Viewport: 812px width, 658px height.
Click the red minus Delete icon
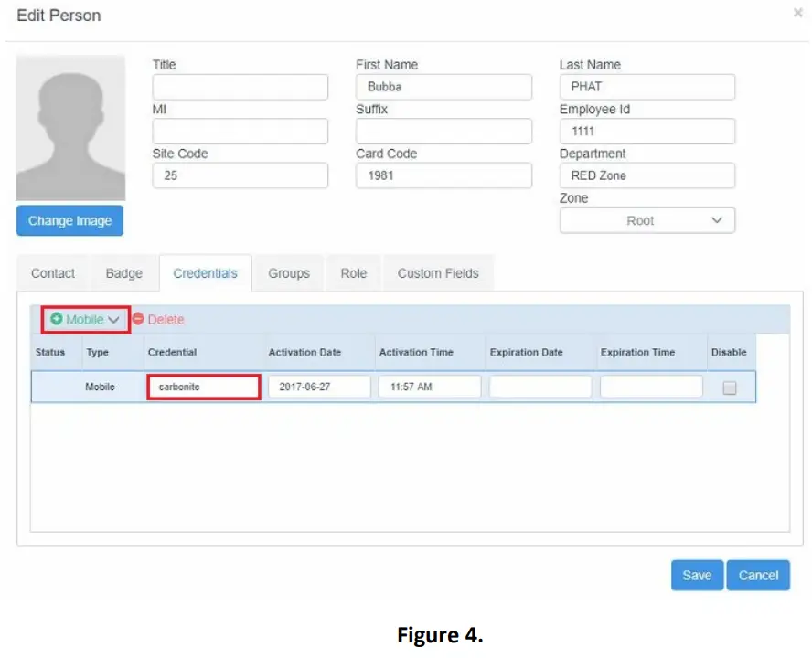coord(138,320)
